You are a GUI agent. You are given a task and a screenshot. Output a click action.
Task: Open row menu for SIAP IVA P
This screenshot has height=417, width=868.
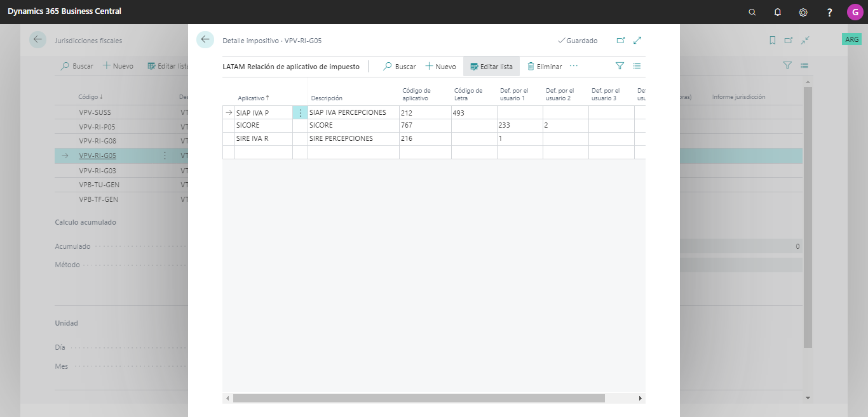(x=300, y=112)
